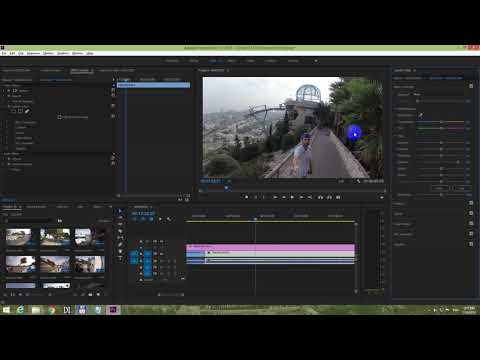This screenshot has width=480, height=360.
Task: Click the timeline playhead timecode field
Action: [143, 213]
